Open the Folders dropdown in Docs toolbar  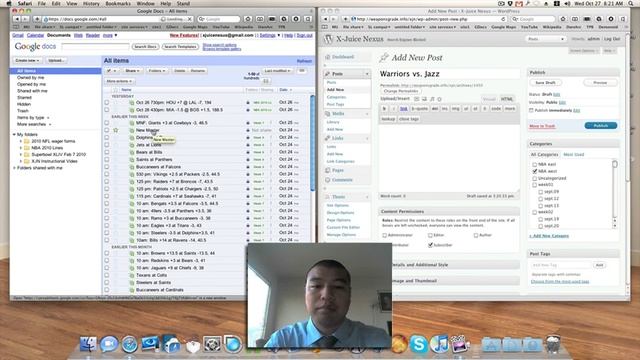click(x=156, y=71)
